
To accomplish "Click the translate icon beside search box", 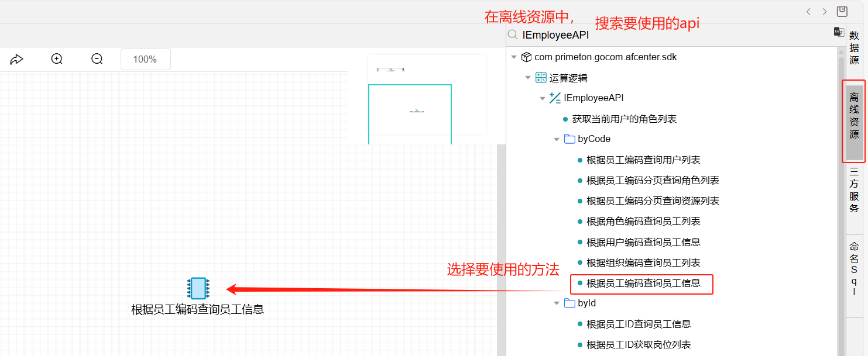I will click(839, 32).
